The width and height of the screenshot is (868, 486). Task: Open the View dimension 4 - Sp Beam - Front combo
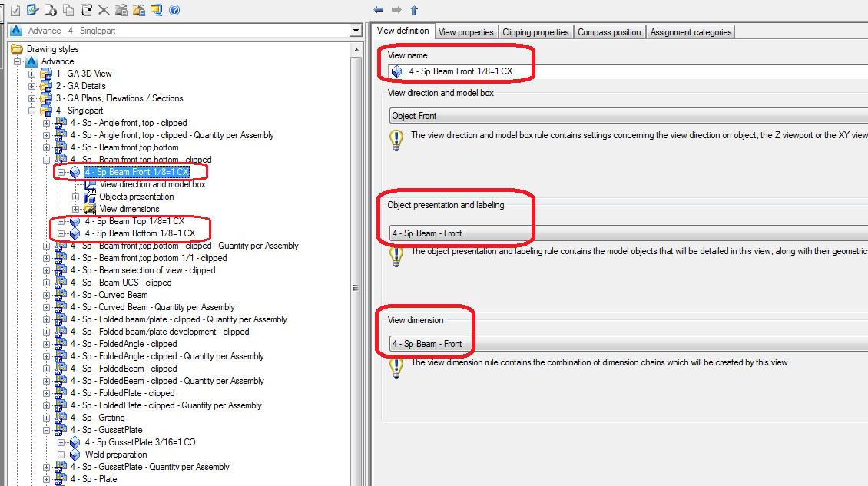pyautogui.click(x=628, y=344)
